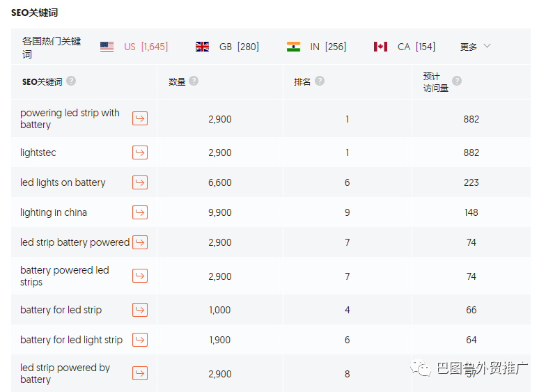Click volume 6,600 for led lights on battery
This screenshot has height=392, width=546.
(220, 182)
